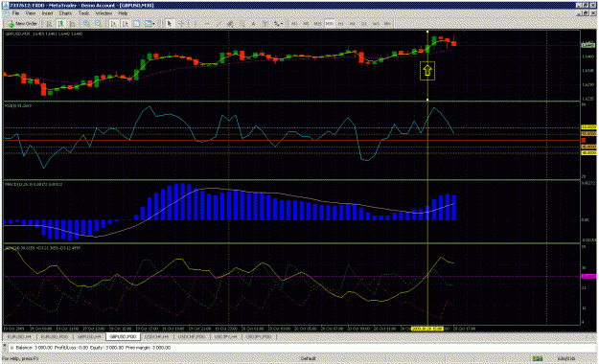Screen dimensions: 599x364
Task: Open the arrows objects dropdown
Action: [x=278, y=24]
